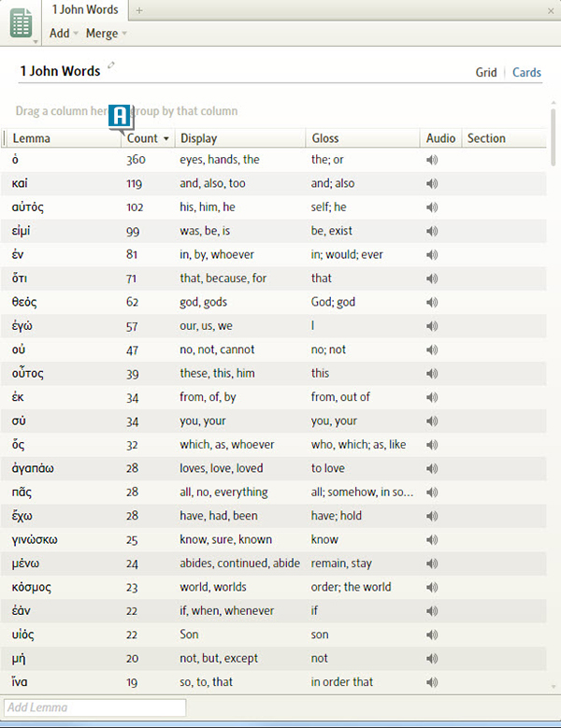
Task: Click the rename pencil icon beside the title
Action: (x=111, y=65)
